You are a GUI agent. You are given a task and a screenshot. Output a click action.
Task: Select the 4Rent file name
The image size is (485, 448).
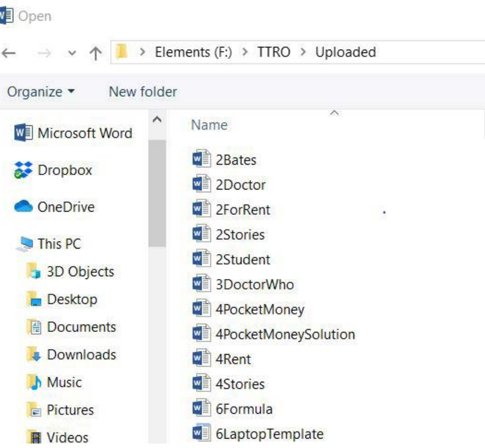[x=233, y=359]
